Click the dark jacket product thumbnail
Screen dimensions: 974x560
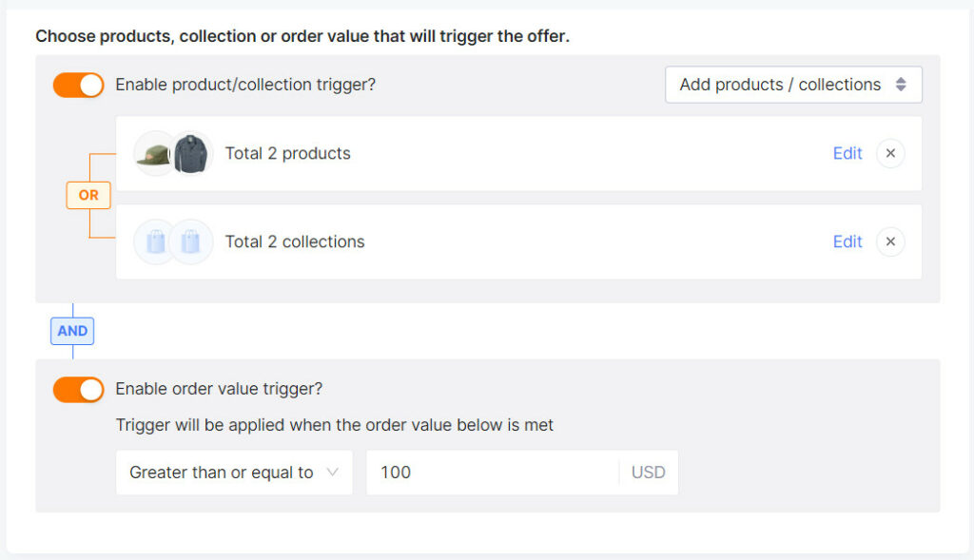190,153
